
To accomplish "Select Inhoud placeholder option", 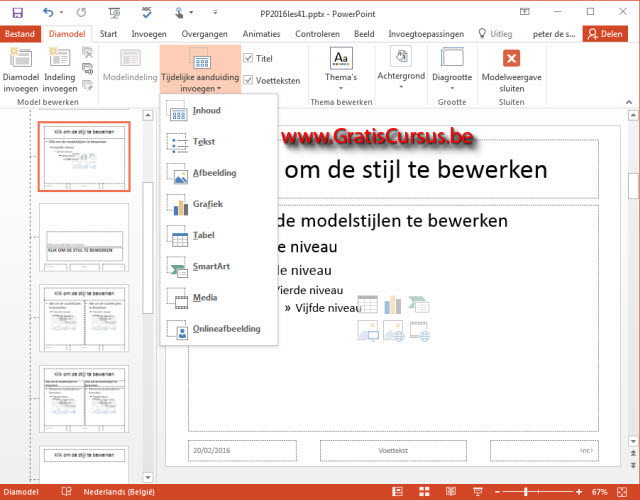I will pos(219,111).
